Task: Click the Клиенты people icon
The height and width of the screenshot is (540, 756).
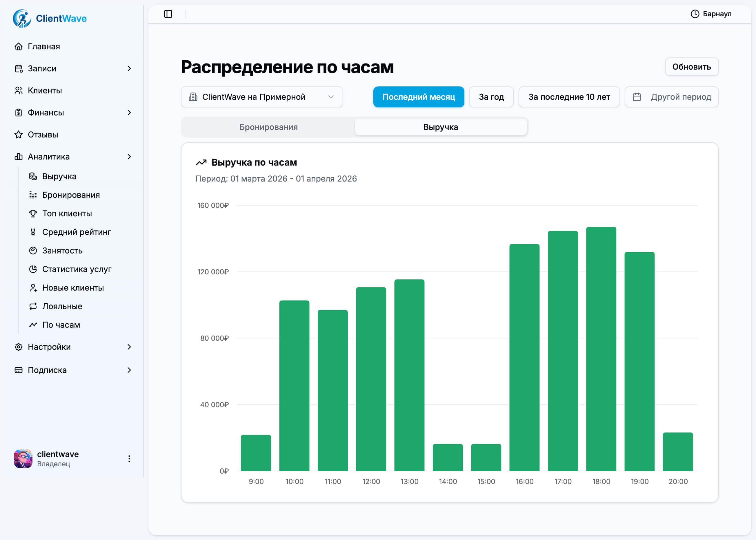Action: click(19, 90)
